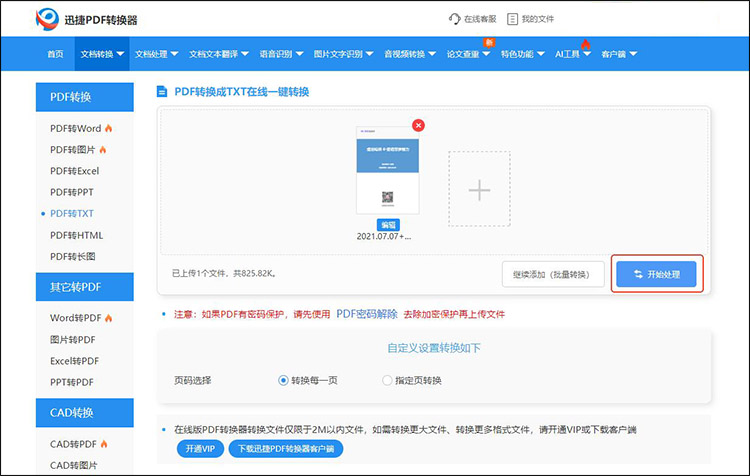Click the 迅捷PDF转换器 logo icon
Screen dimensions: 750x476
tap(47, 19)
